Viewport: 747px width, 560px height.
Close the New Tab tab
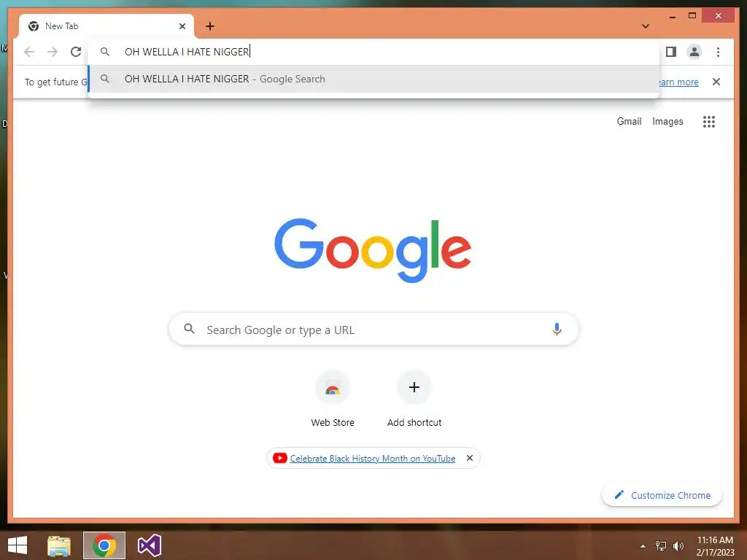182,26
